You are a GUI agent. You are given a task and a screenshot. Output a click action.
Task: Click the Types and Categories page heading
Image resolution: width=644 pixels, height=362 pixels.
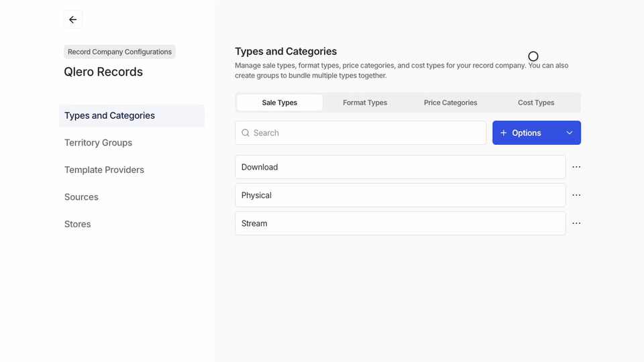tap(286, 52)
